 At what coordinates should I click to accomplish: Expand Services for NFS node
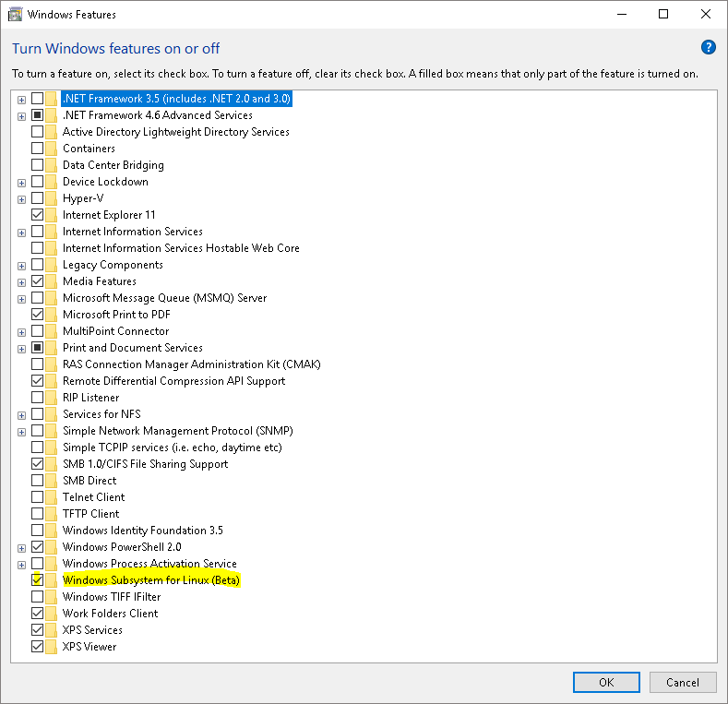click(x=21, y=415)
